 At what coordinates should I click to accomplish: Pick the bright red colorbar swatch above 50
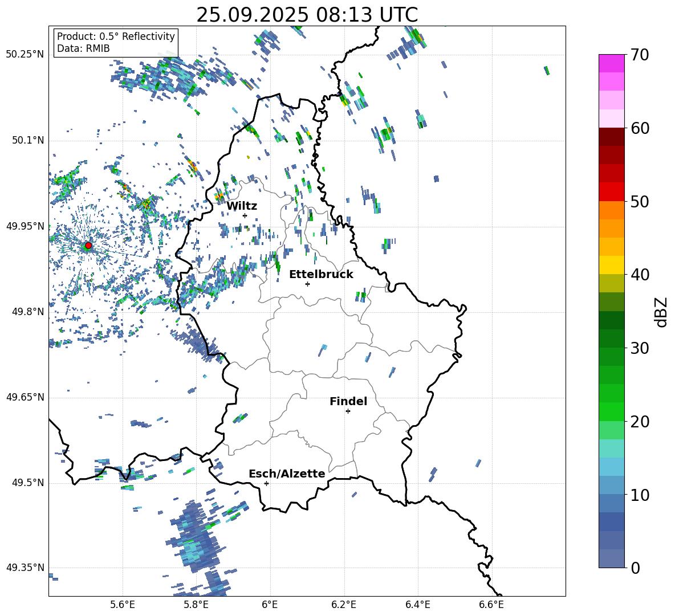pyautogui.click(x=612, y=191)
